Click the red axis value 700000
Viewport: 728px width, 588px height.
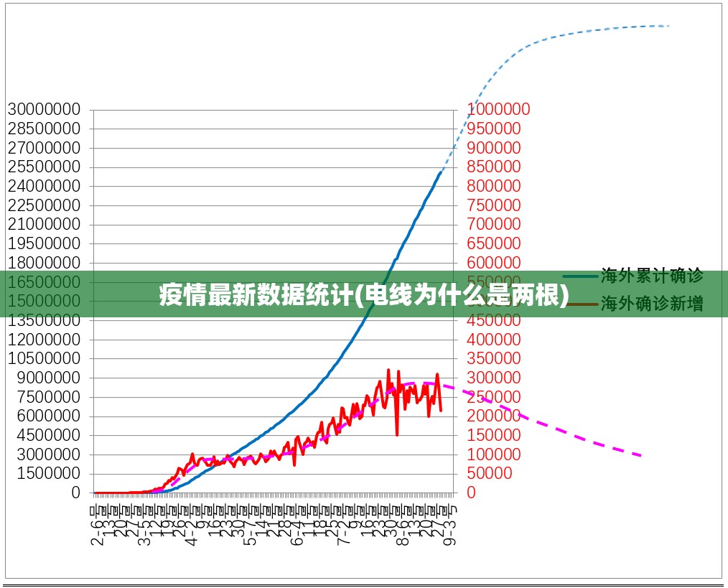click(x=493, y=224)
